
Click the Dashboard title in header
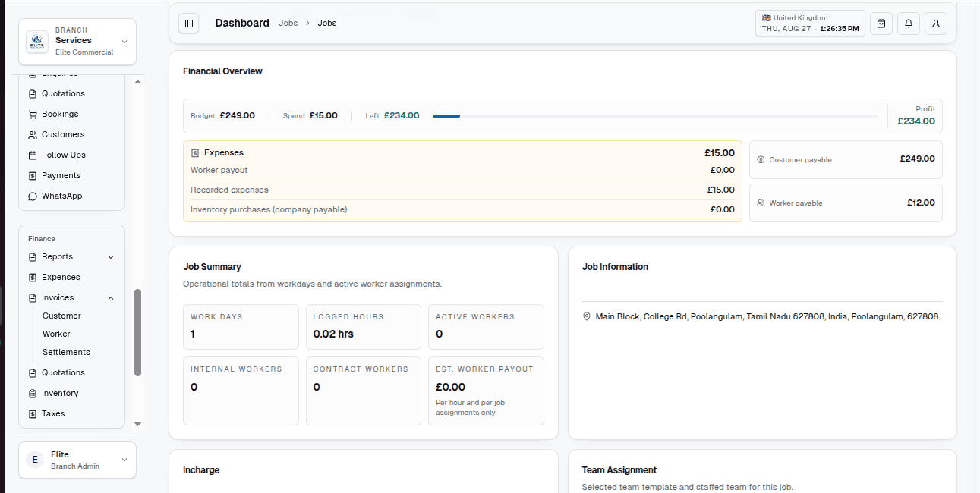pos(242,24)
